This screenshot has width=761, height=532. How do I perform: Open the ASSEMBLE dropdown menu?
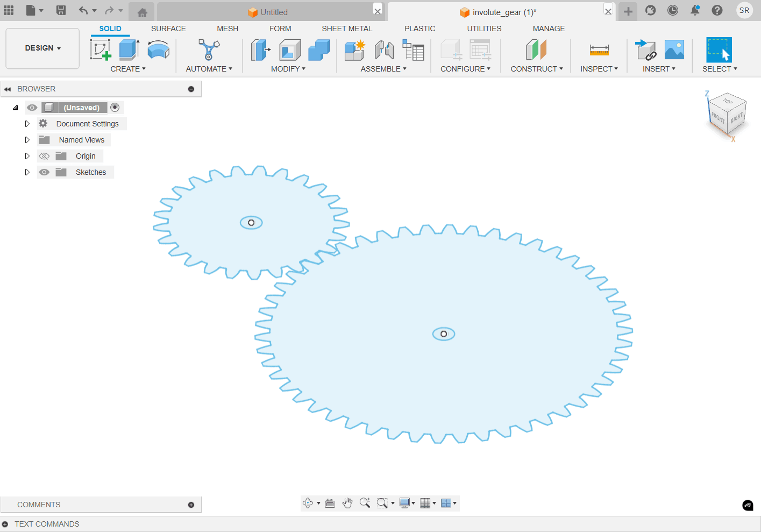pyautogui.click(x=383, y=69)
